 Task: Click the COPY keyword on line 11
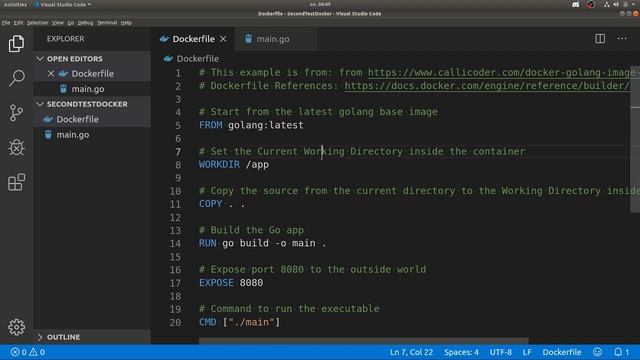(211, 204)
